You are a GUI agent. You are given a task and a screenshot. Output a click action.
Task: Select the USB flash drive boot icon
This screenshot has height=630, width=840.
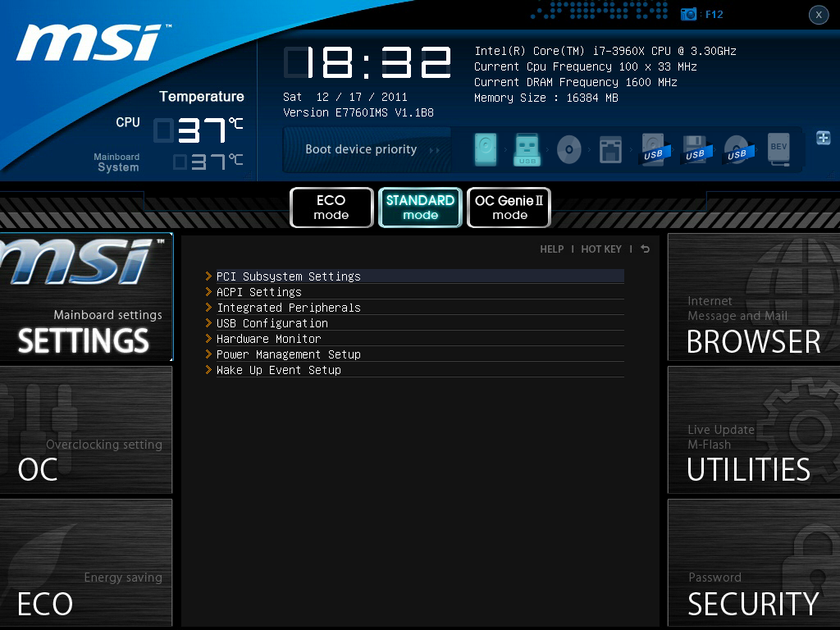[x=527, y=149]
